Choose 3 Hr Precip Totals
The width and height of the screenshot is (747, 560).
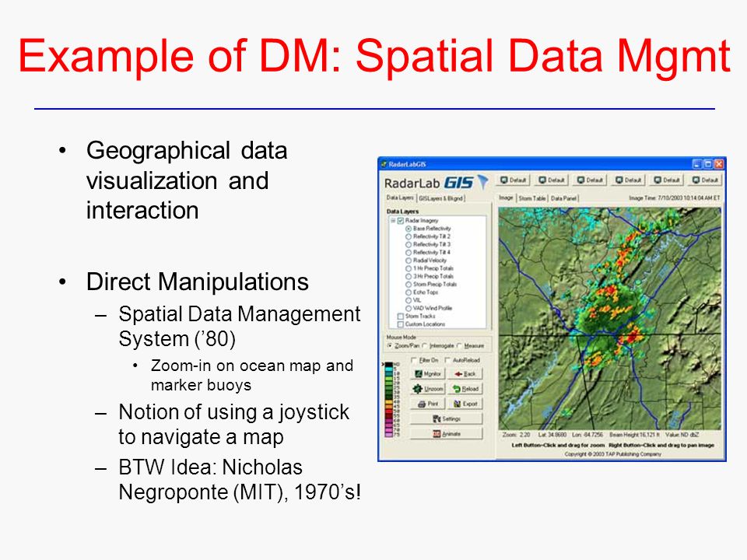409,276
